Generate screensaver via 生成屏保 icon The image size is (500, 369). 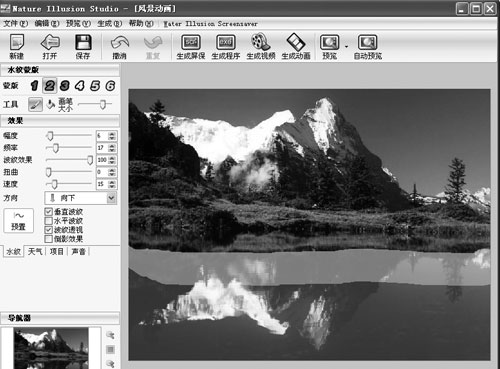[x=191, y=46]
